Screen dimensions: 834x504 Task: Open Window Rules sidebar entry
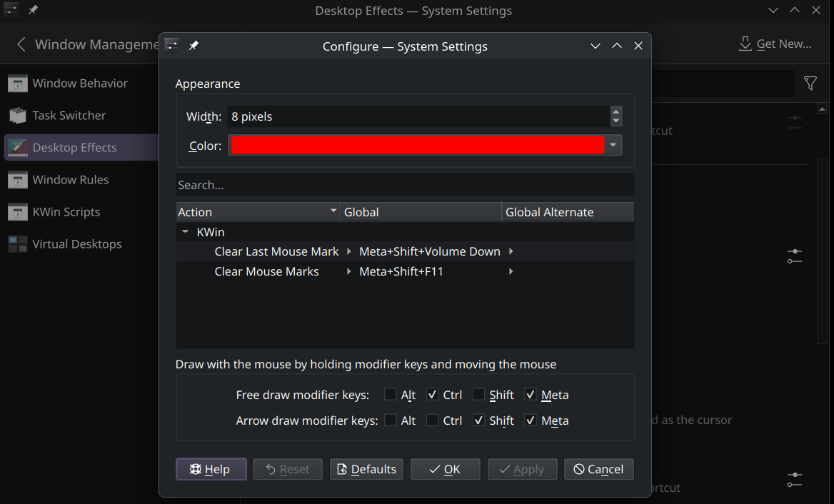[x=80, y=180]
